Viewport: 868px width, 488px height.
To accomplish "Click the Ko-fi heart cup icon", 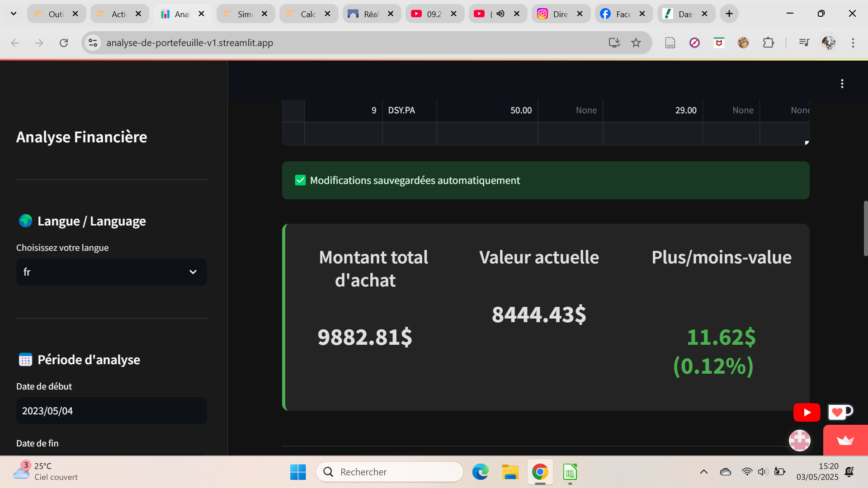I will tap(840, 412).
